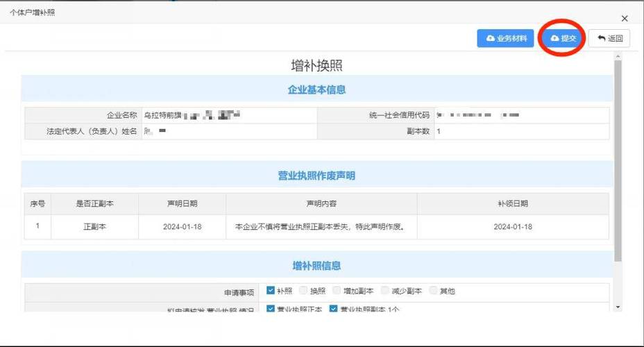644x347 pixels.
Task: Click the 返回 (Return) button
Action: 609,39
